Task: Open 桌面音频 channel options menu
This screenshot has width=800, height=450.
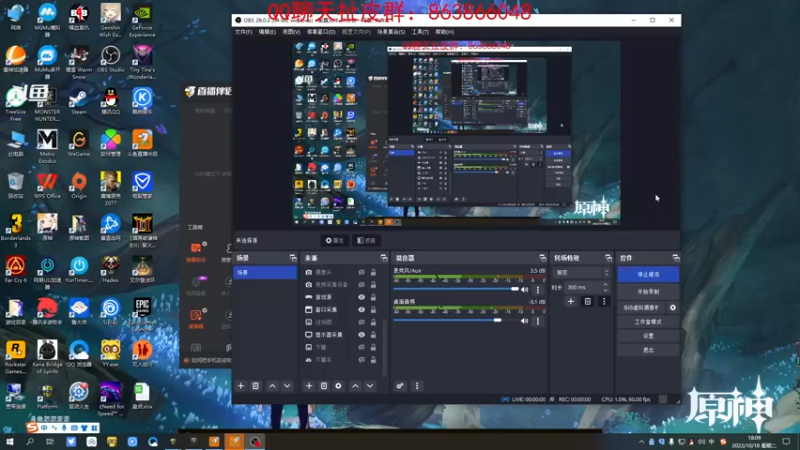Action: (538, 321)
